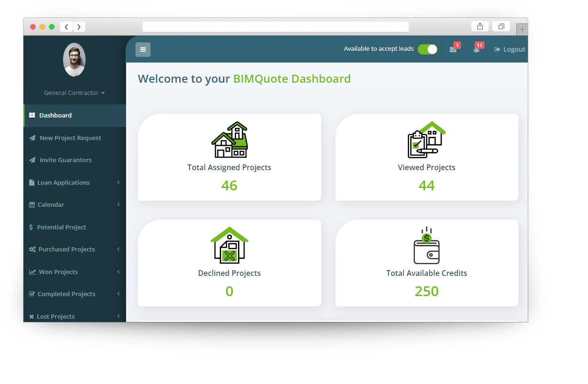Open the General Contractor role dropdown
588x384 pixels.
pos(74,93)
